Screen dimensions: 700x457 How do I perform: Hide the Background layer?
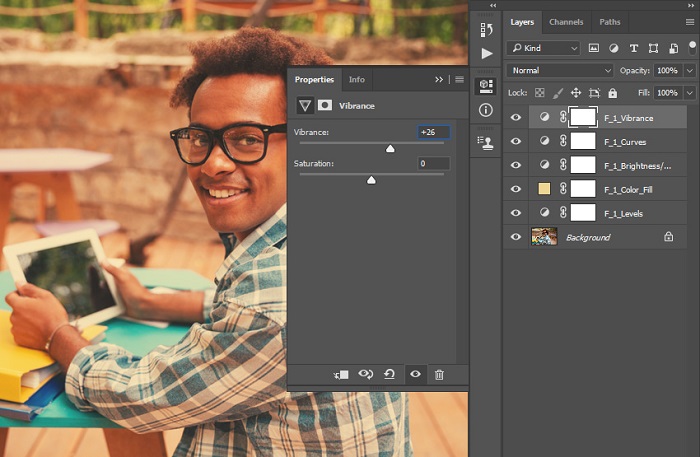(516, 237)
